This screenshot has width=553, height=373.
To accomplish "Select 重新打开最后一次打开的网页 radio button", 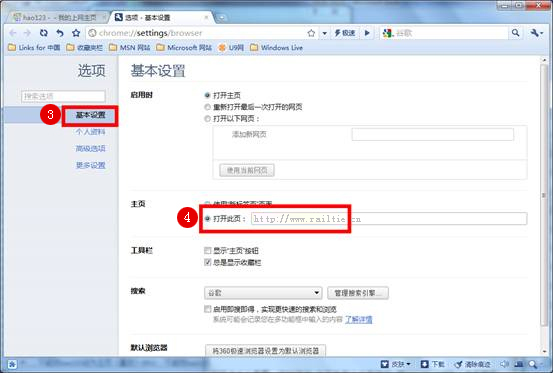I will pos(207,107).
